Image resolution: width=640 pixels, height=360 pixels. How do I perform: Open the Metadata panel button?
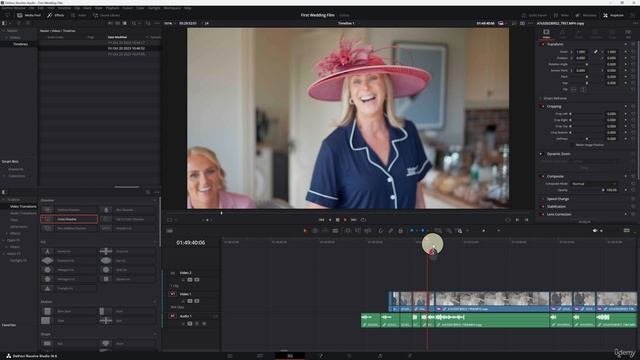click(586, 15)
